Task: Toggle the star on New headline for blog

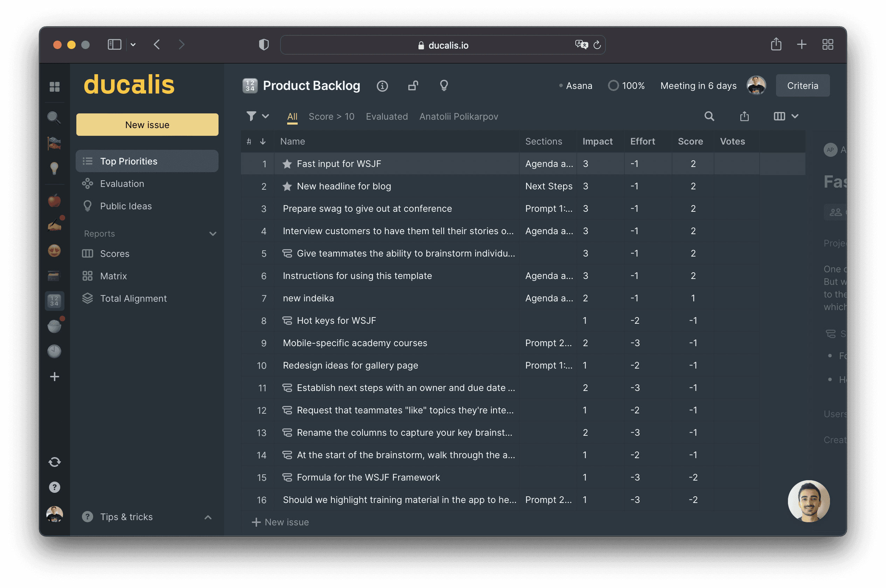Action: (x=287, y=186)
